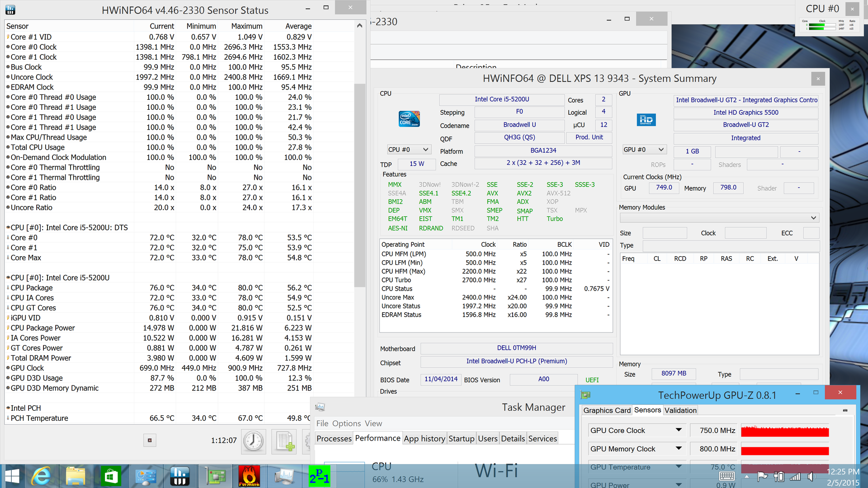This screenshot has height=488, width=868.
Task: Open App history tab in Task Manager
Action: 425,438
